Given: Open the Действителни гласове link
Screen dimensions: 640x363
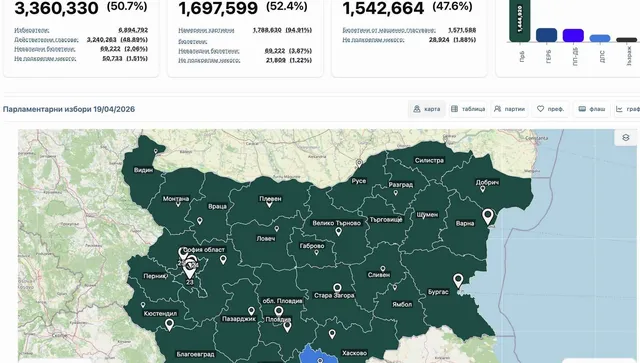Looking at the screenshot, I should point(46,40).
